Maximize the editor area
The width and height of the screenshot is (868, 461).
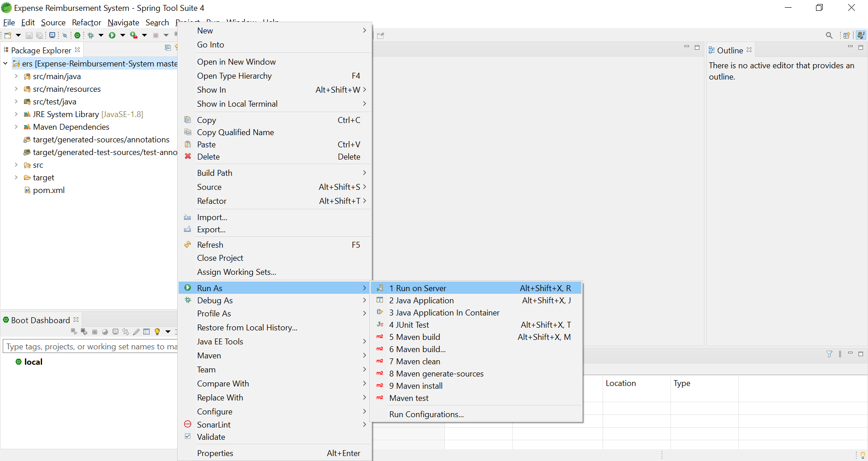[697, 47]
